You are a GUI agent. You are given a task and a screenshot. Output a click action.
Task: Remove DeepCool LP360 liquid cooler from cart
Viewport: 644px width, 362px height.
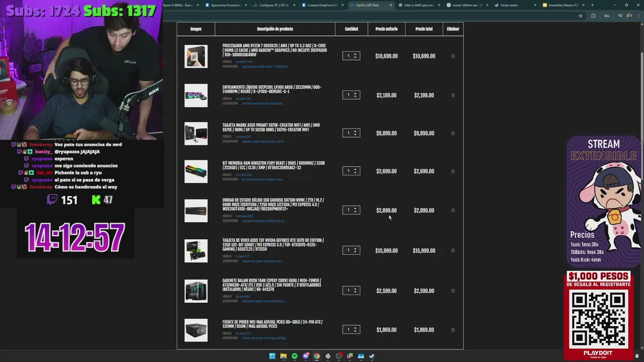(453, 95)
